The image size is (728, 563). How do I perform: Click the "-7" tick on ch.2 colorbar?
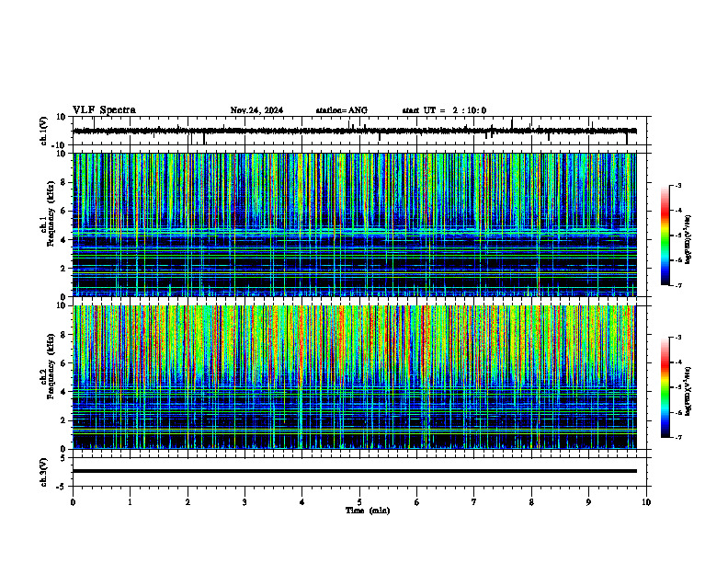(678, 438)
